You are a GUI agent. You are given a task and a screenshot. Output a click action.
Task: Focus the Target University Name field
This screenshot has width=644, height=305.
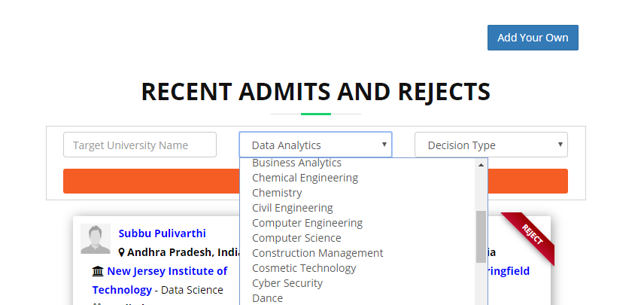tap(140, 145)
